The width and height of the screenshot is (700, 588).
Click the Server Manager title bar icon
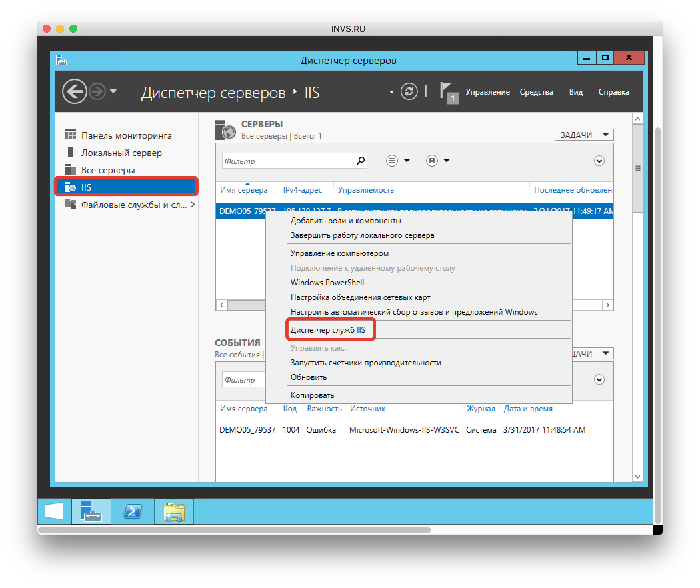point(61,60)
